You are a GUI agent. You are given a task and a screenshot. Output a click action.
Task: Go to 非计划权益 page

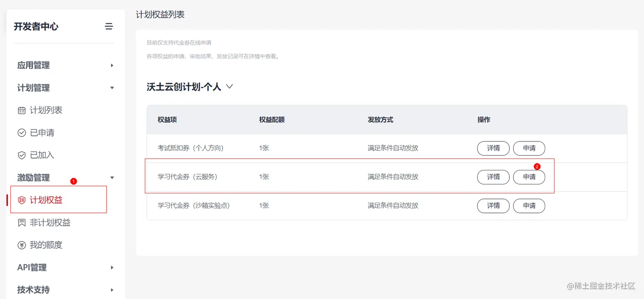[50, 222]
